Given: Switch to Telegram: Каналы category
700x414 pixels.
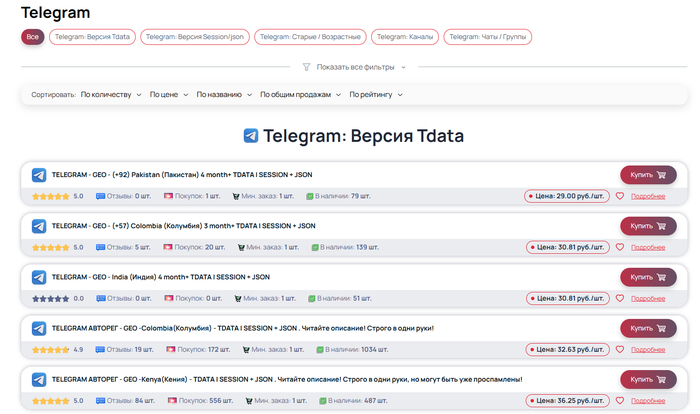Looking at the screenshot, I should tap(405, 37).
